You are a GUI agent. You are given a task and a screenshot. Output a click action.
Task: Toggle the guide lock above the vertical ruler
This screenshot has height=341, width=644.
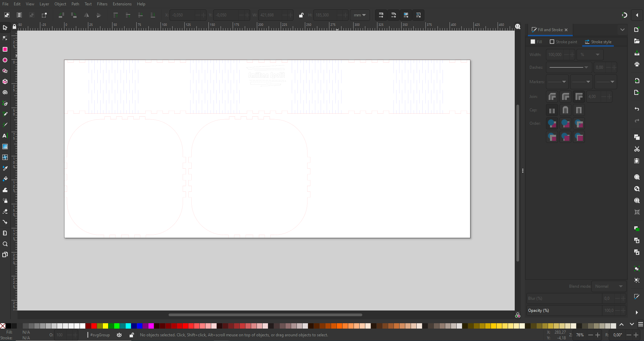pyautogui.click(x=14, y=26)
